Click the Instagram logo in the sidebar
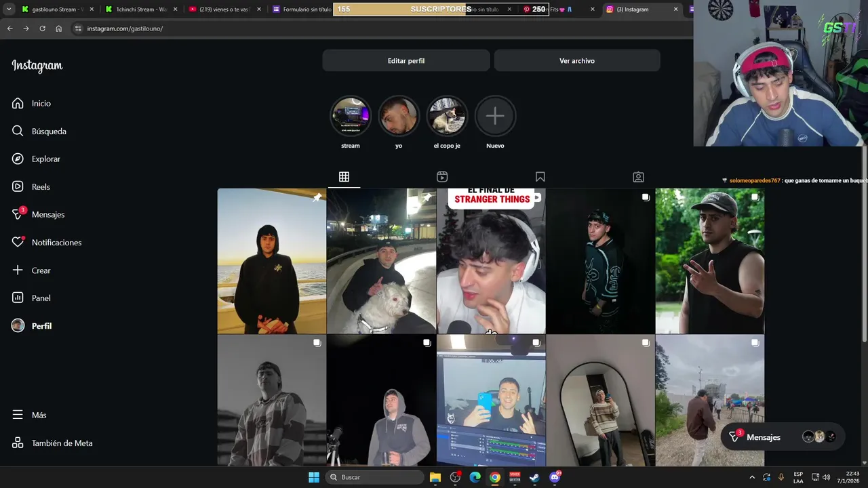The width and height of the screenshot is (868, 488). [37, 66]
